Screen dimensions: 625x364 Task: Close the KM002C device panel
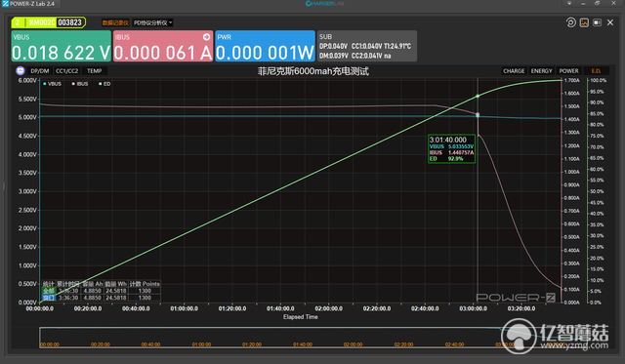610,22
